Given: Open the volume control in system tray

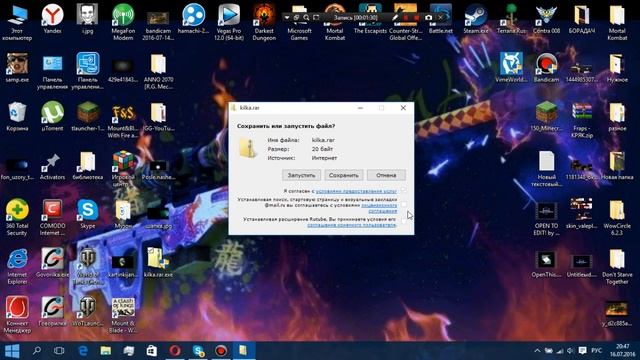Looking at the screenshot, I should pos(571,351).
